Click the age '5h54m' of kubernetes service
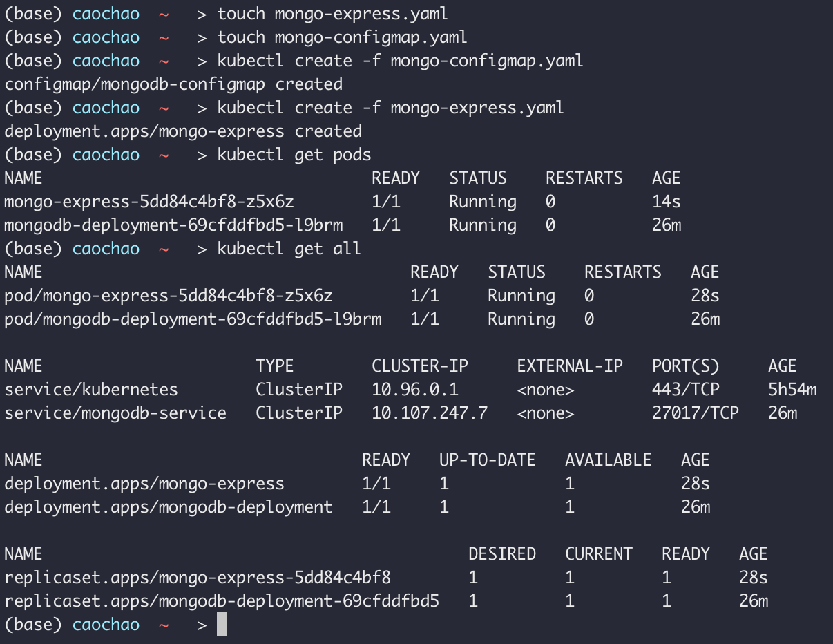Viewport: 833px width, 644px height. [x=792, y=390]
